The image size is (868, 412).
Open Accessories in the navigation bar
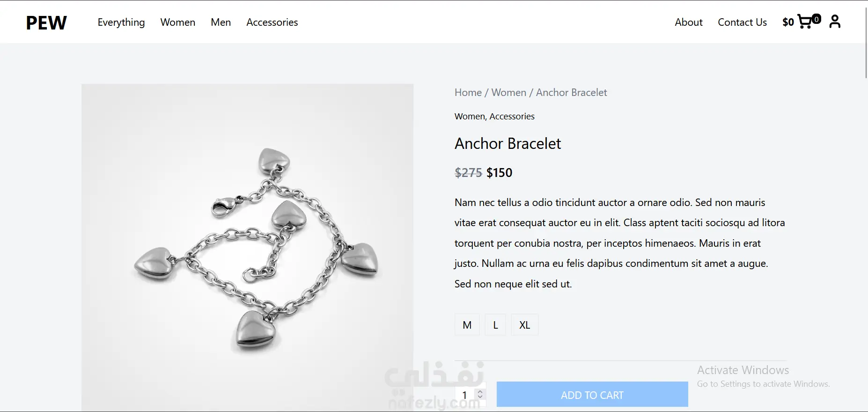tap(272, 22)
